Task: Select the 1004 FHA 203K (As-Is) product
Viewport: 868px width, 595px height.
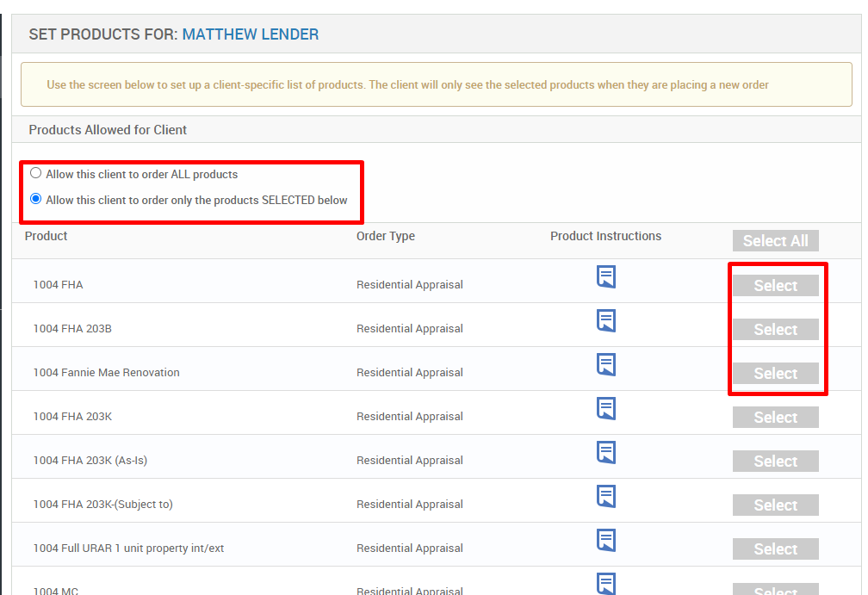Action: (x=775, y=461)
